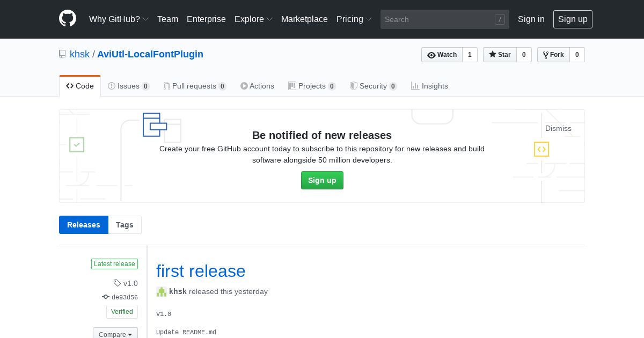Click the Sign in link

531,19
